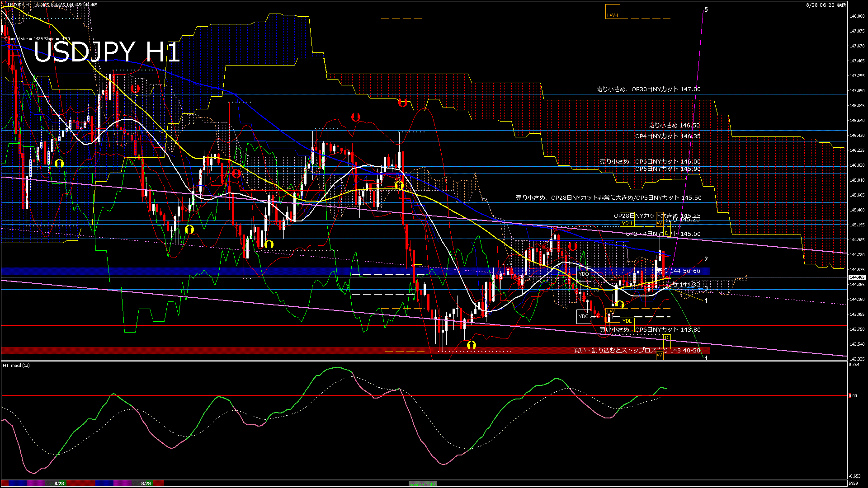Screen dimensions: 868x488
Task: Click wave projection number 1
Action: pos(706,300)
